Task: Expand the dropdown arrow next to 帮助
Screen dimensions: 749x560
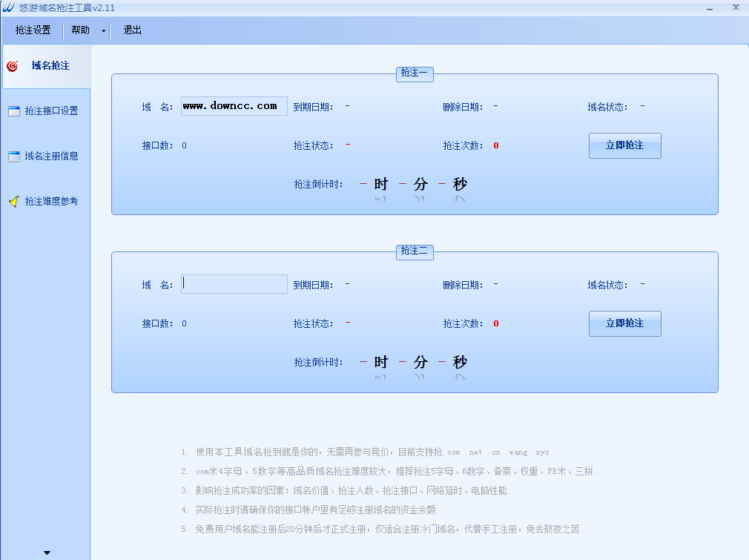Action: tap(103, 30)
